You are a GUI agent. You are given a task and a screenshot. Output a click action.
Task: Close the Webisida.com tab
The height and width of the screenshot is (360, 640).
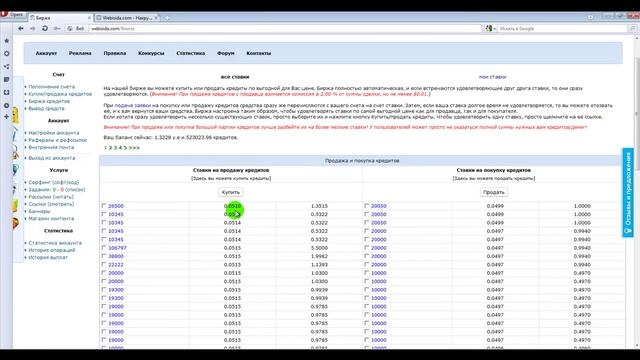click(156, 18)
